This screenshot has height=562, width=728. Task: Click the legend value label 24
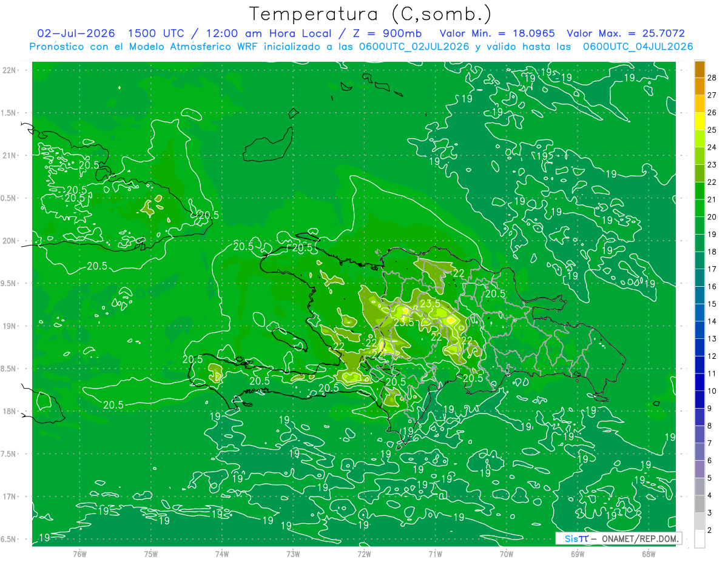coord(712,147)
